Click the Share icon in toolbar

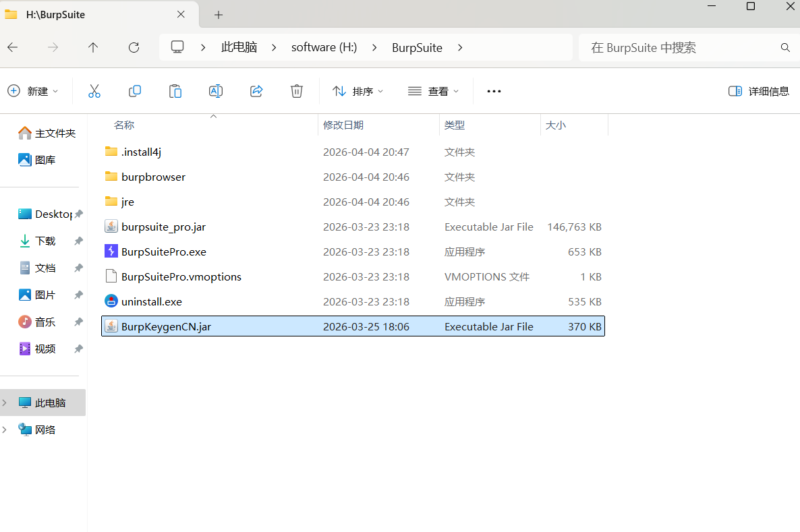(x=256, y=91)
